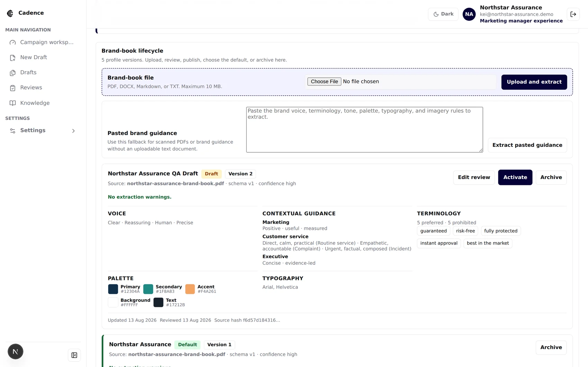Click the Version 1 badge

tap(219, 345)
